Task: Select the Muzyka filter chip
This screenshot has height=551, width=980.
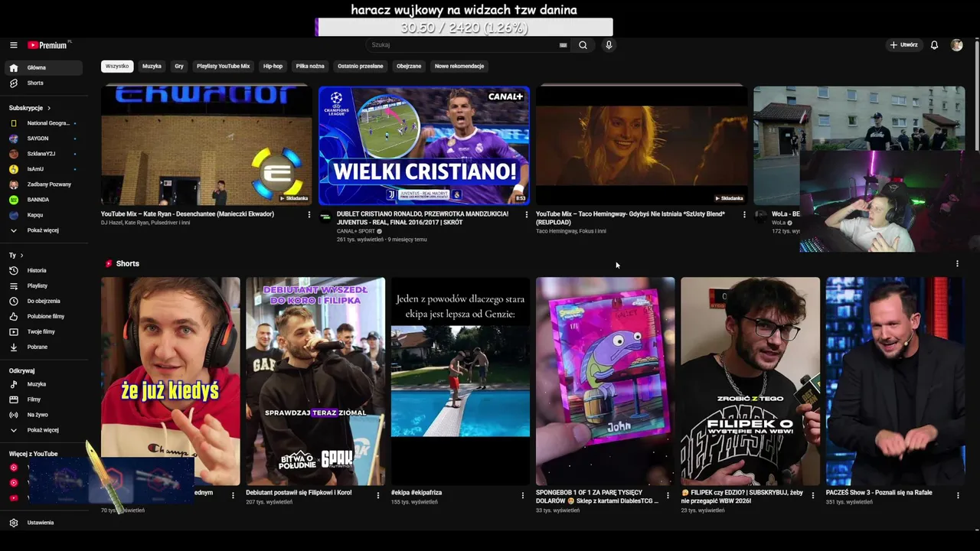Action: coord(152,66)
